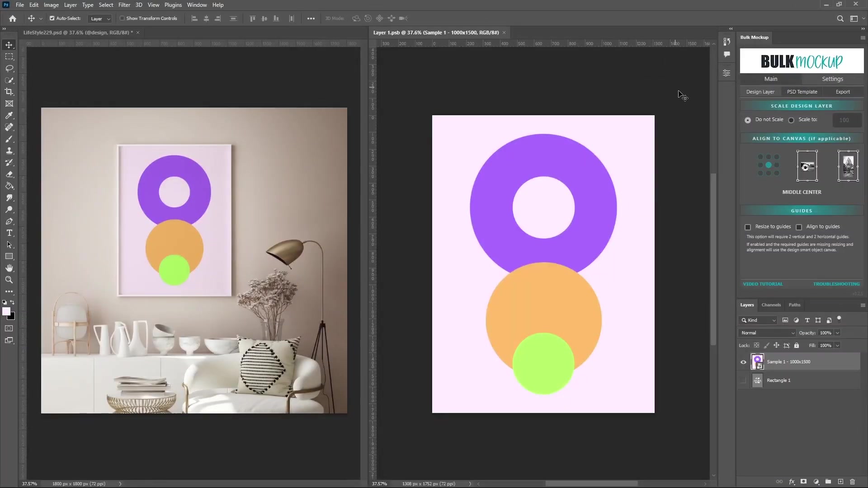Filter layers by type using the T icon
Image resolution: width=868 pixels, height=488 pixels.
(807, 320)
